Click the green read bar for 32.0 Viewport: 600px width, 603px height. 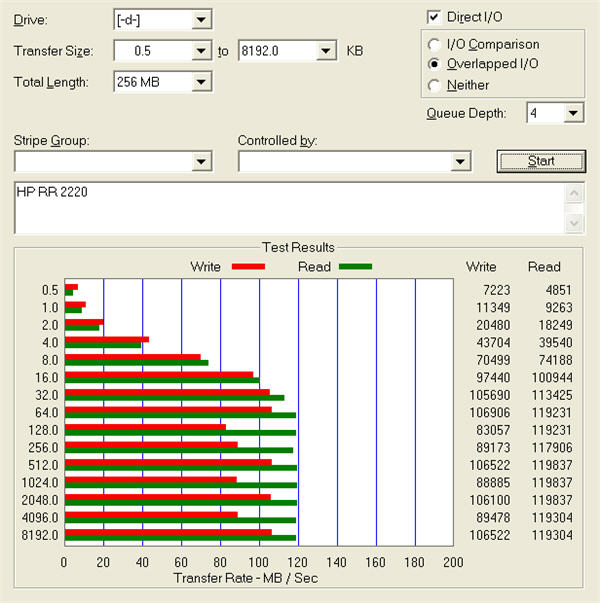pos(175,398)
